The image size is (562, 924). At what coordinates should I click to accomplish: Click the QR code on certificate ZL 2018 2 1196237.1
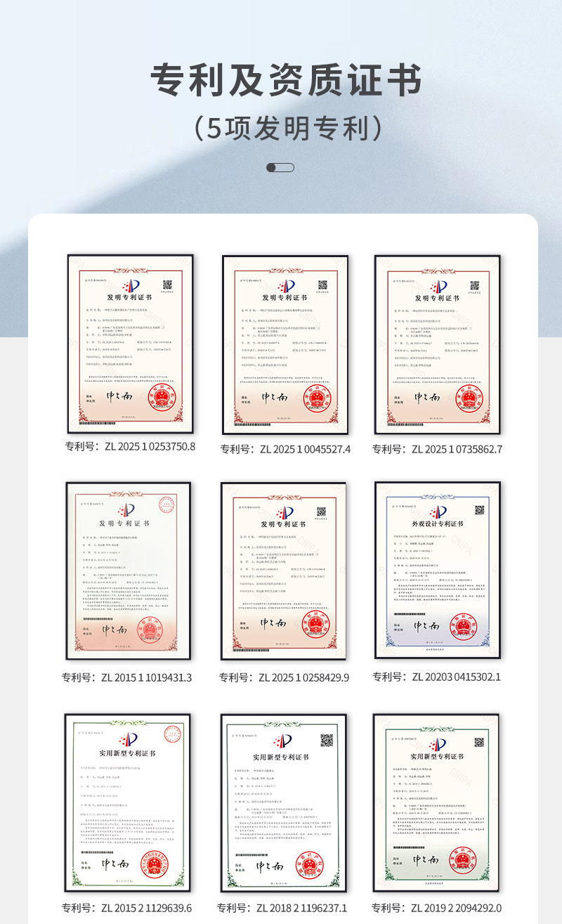coord(326,741)
